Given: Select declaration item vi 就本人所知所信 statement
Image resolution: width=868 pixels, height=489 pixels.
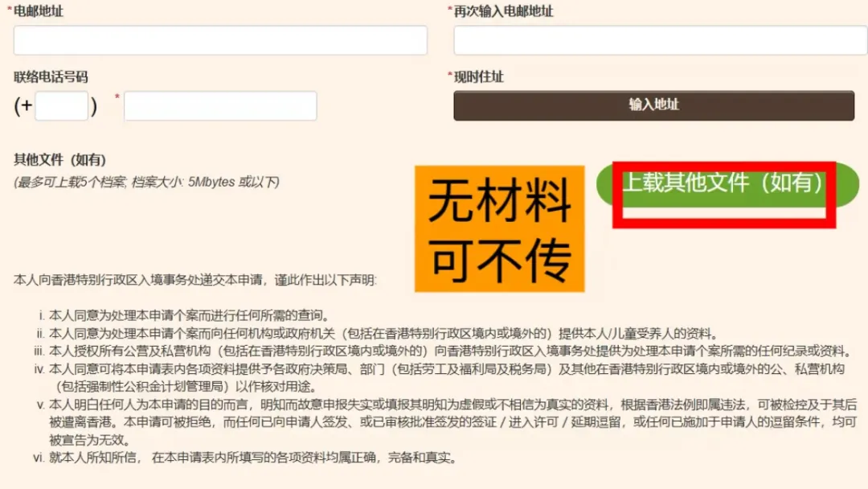Looking at the screenshot, I should (x=247, y=458).
